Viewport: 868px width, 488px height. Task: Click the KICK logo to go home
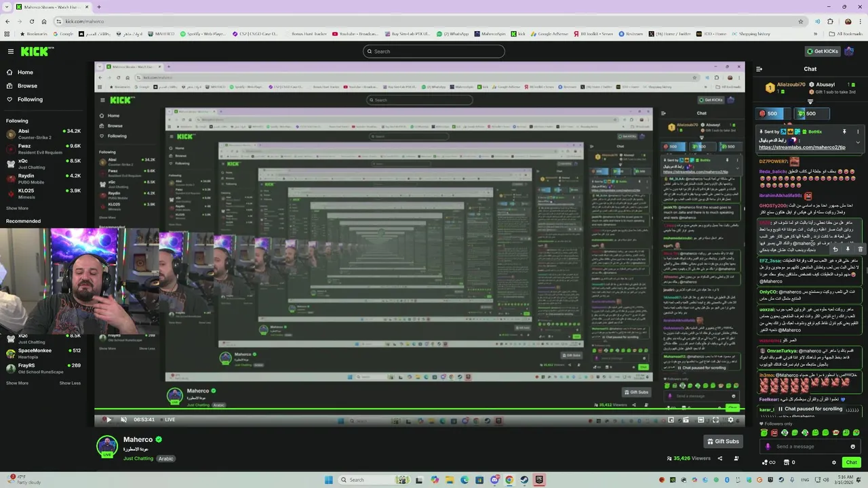tap(37, 51)
